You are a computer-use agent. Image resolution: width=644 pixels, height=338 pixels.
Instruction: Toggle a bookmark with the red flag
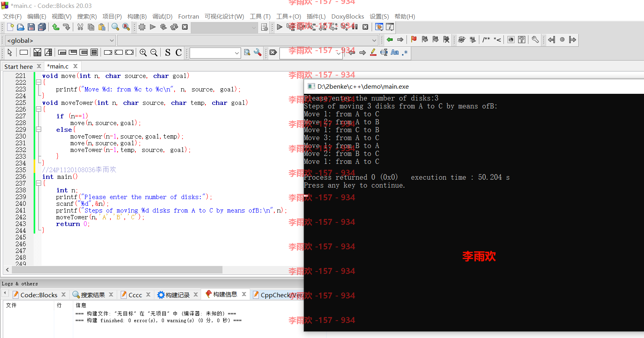coord(414,40)
